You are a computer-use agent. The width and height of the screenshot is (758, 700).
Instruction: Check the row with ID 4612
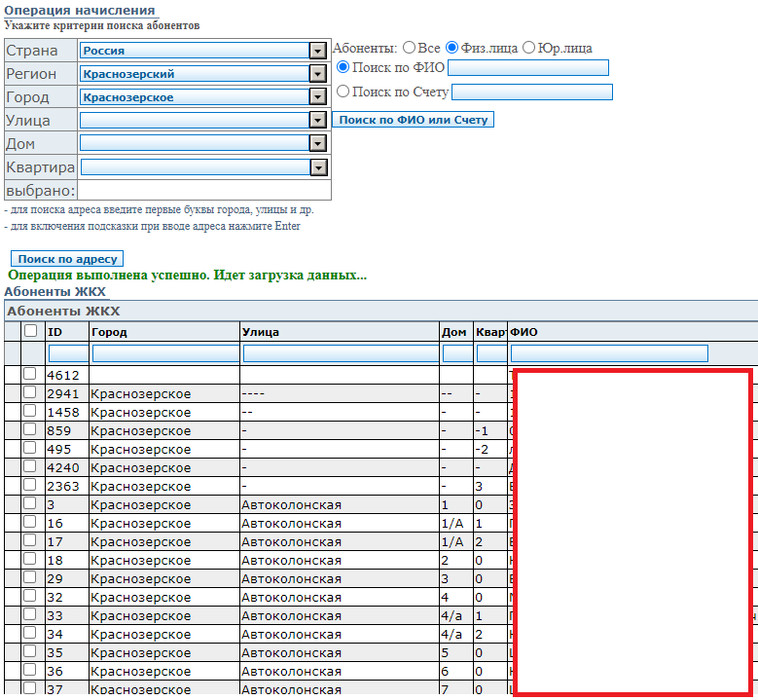point(30,374)
